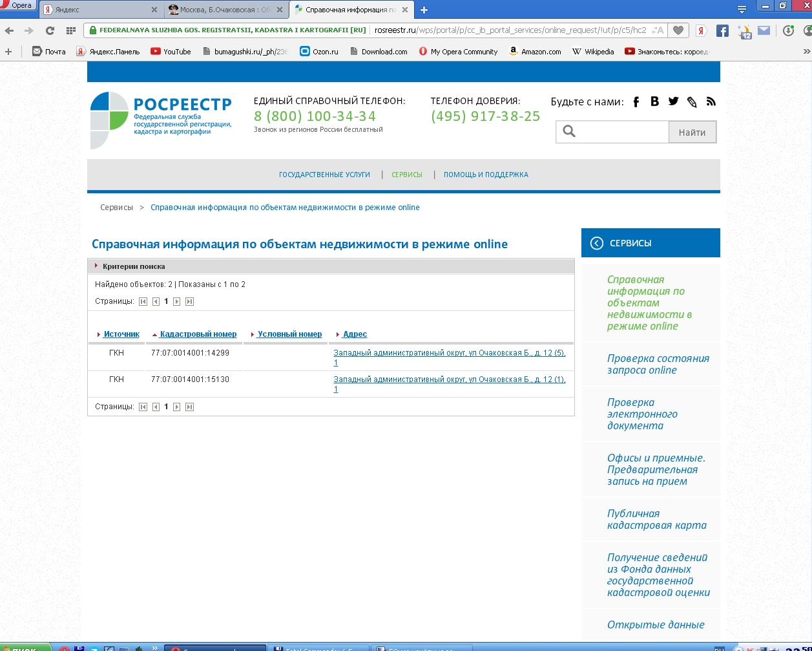Click the RSS feed icon in header

click(711, 101)
